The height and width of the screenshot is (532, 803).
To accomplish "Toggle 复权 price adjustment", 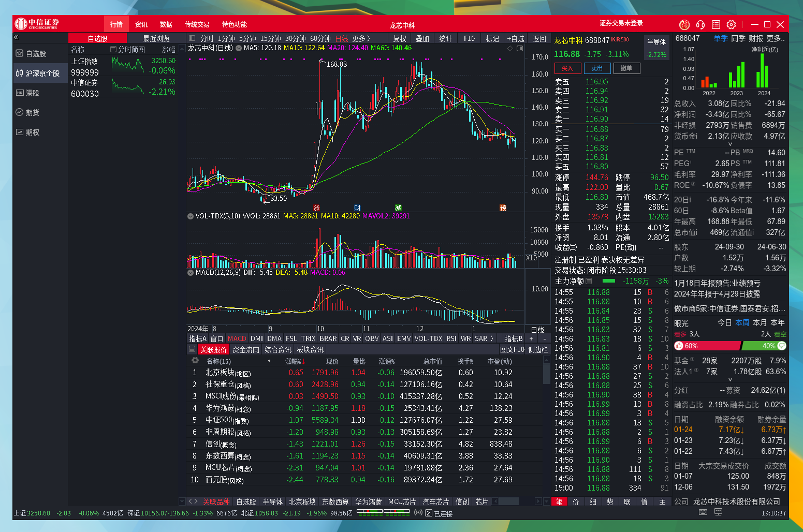I will [x=399, y=38].
